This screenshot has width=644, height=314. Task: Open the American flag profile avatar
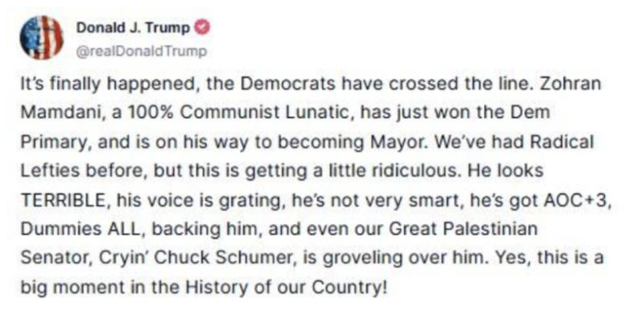click(42, 38)
